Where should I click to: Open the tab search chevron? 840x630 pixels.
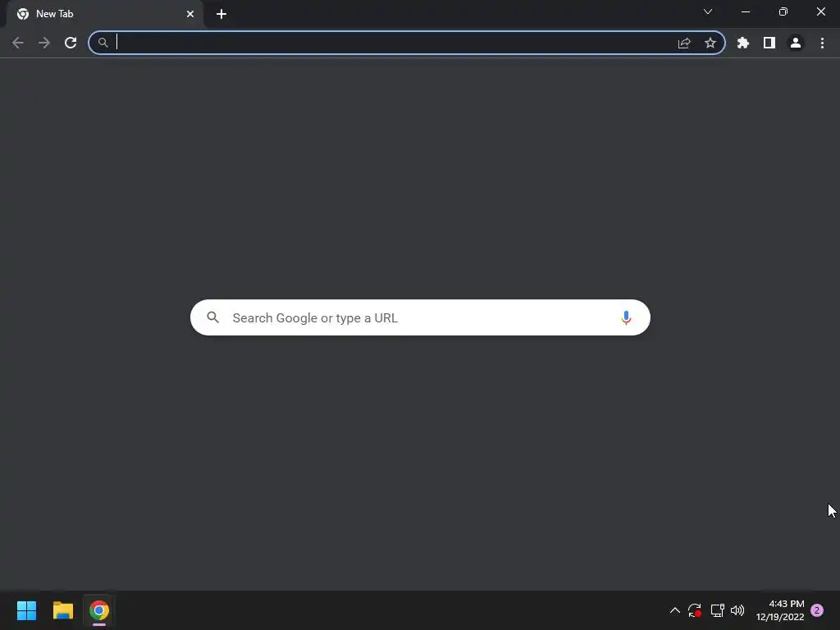[x=708, y=11]
